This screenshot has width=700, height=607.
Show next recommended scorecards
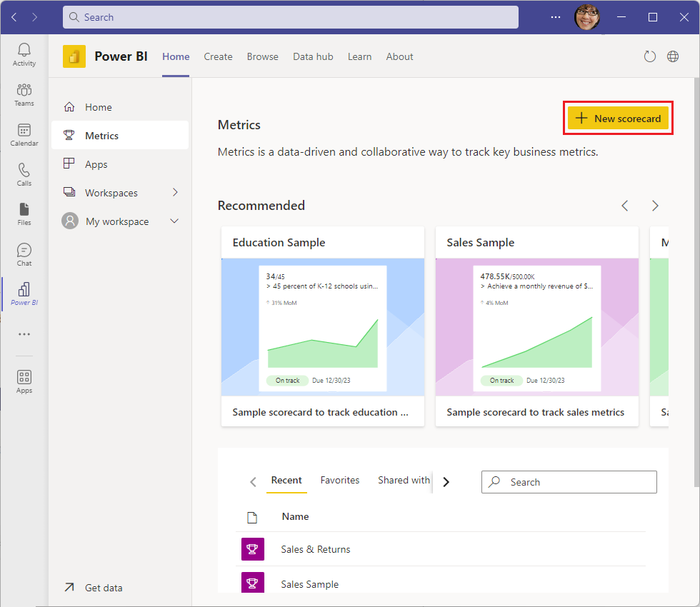[x=655, y=206]
